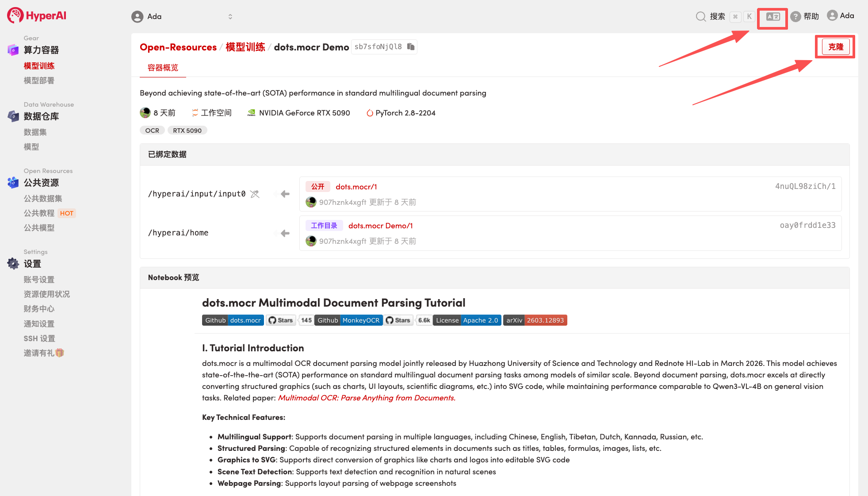This screenshot has width=868, height=496.
Task: Open the help question mark icon
Action: point(795,16)
